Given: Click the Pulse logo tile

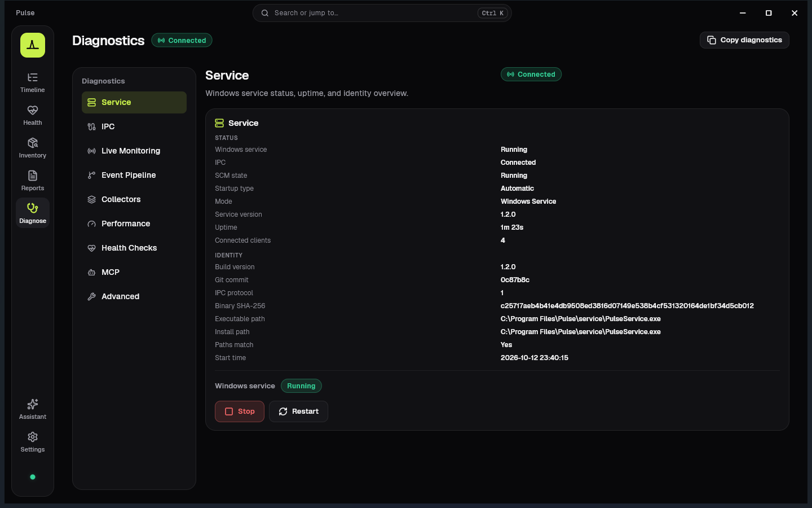Looking at the screenshot, I should click(33, 45).
